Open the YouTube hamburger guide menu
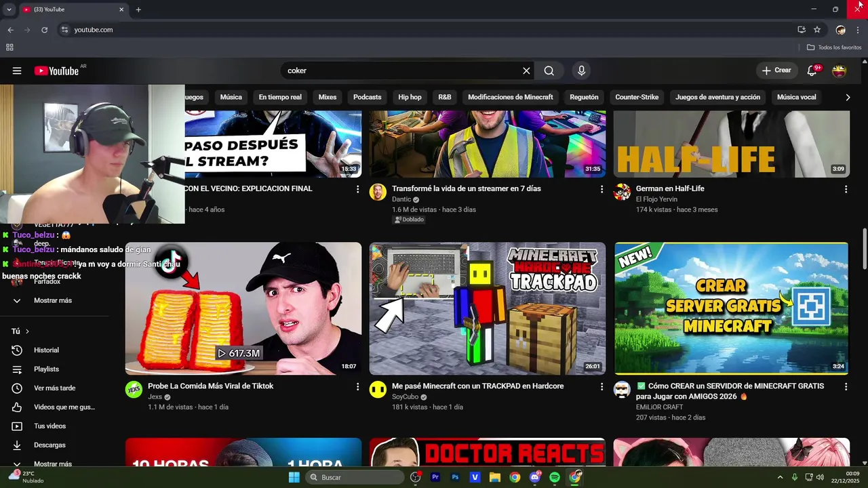868x488 pixels. click(x=17, y=70)
